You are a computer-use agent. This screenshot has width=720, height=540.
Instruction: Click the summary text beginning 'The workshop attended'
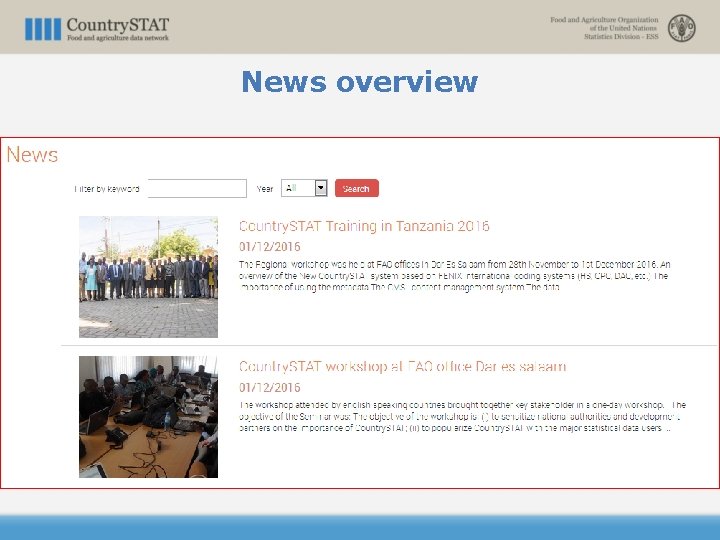[462, 416]
